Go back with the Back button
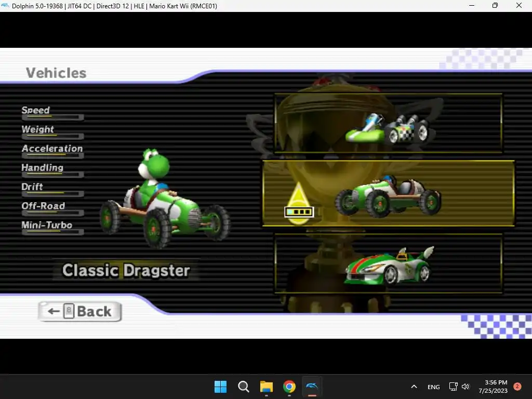The height and width of the screenshot is (399, 532). (x=79, y=312)
